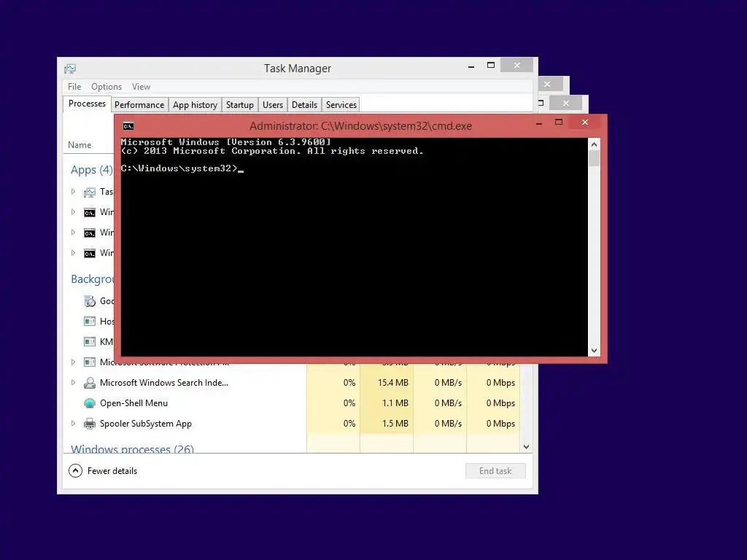Open the File menu
747x560 pixels.
click(x=74, y=87)
